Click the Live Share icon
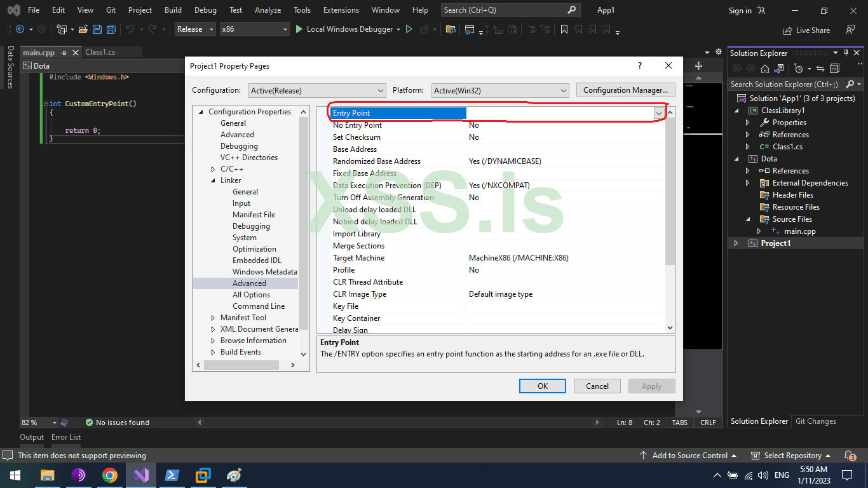The width and height of the screenshot is (868, 488). pyautogui.click(x=789, y=30)
